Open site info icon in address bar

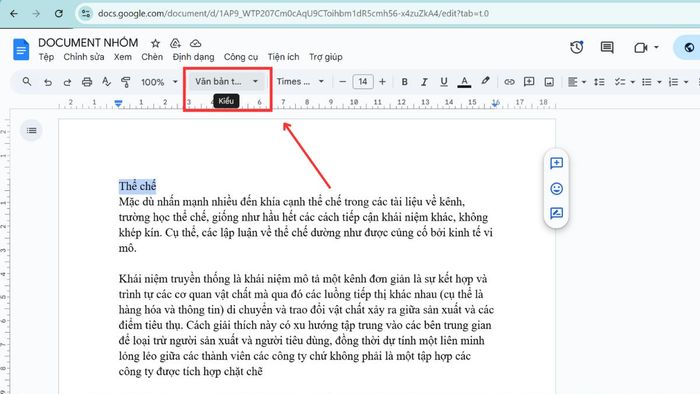point(85,13)
